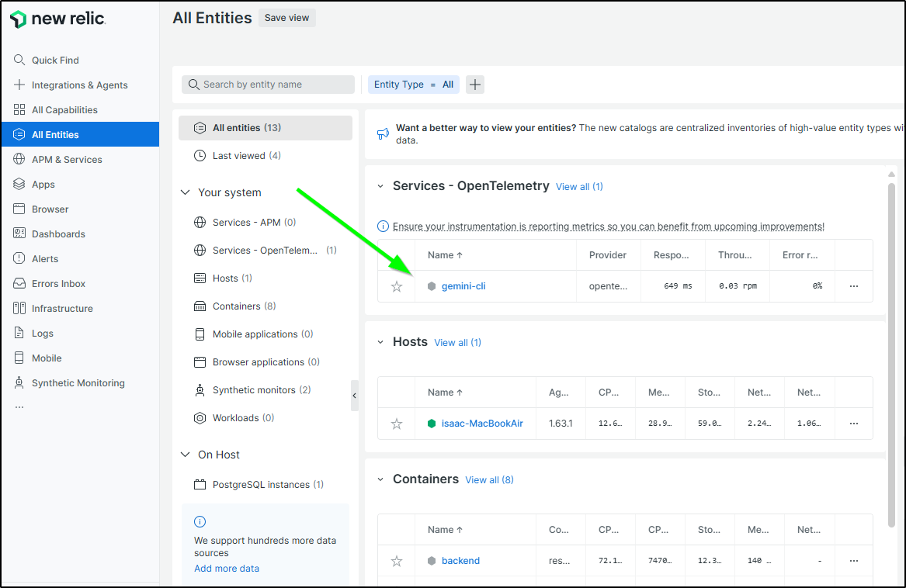Collapse the Services - OpenTelemetry section
The width and height of the screenshot is (906, 588).
pyautogui.click(x=380, y=186)
